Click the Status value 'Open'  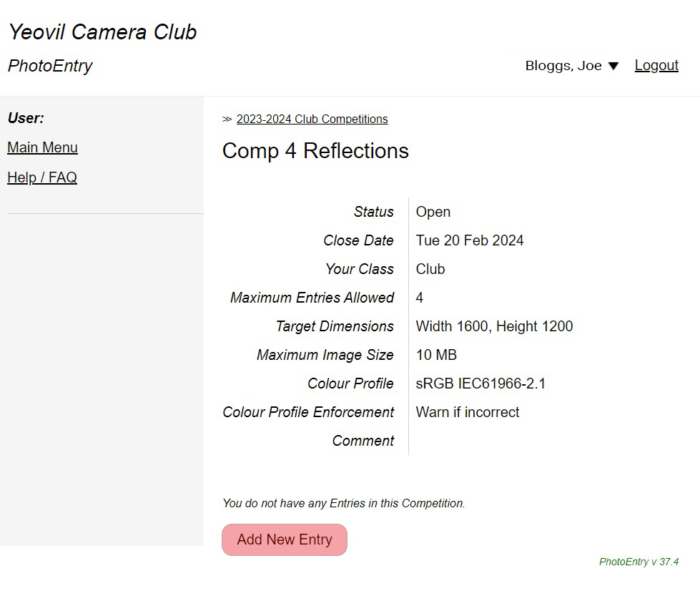433,212
